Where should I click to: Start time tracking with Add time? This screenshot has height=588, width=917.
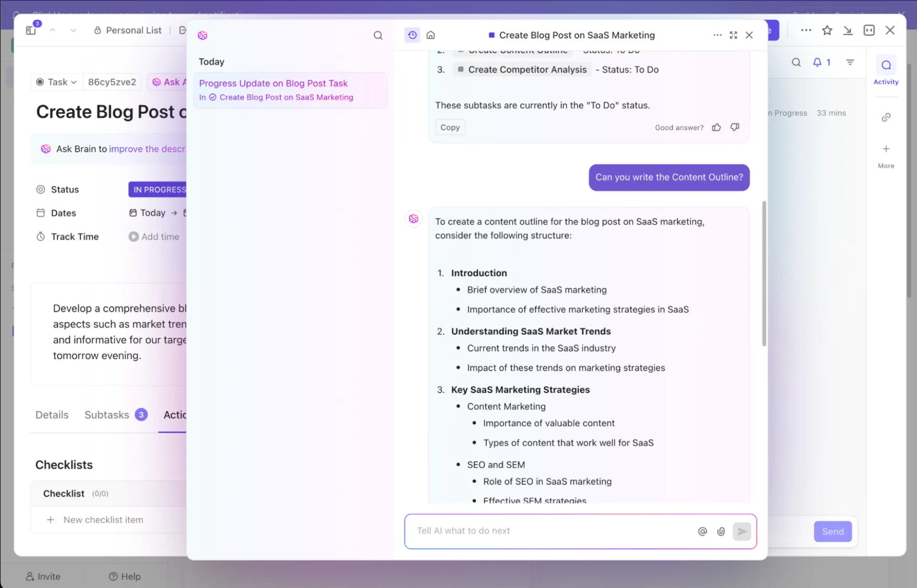pos(154,236)
